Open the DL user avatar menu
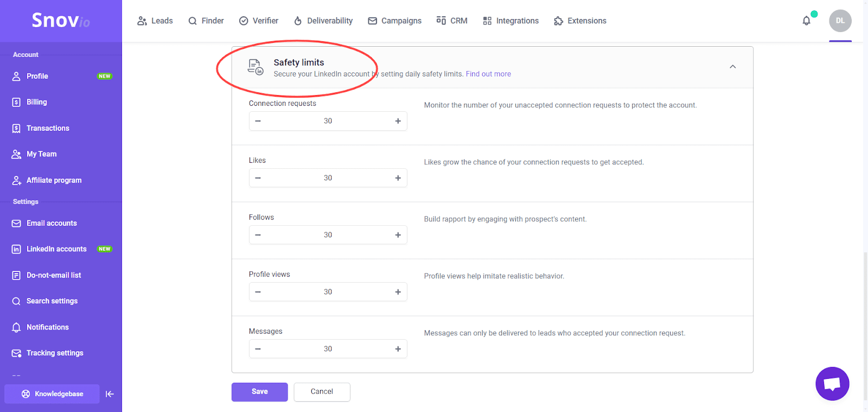The image size is (868, 412). point(840,21)
